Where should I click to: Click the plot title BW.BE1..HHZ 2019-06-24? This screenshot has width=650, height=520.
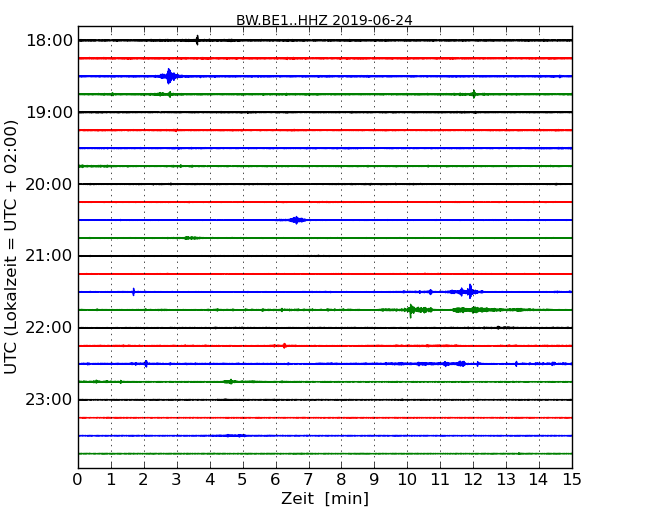click(x=324, y=20)
